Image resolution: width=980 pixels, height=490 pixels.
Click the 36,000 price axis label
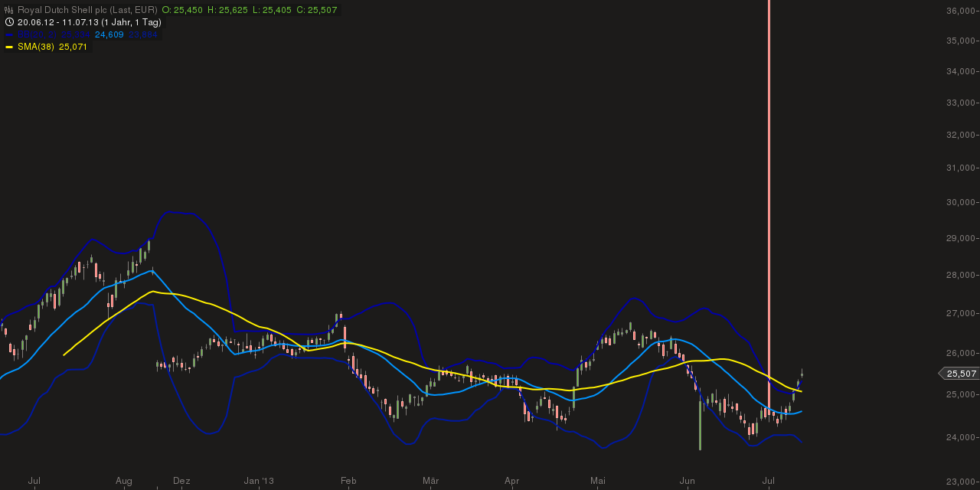point(961,11)
